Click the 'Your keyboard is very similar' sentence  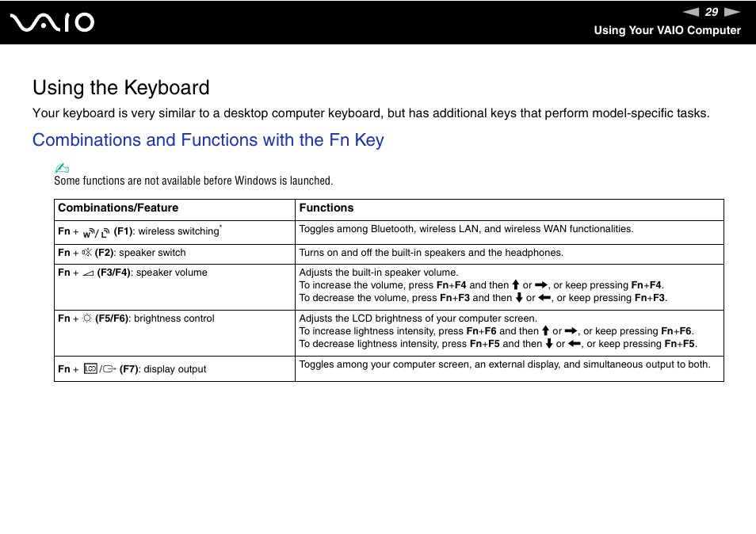(x=371, y=113)
